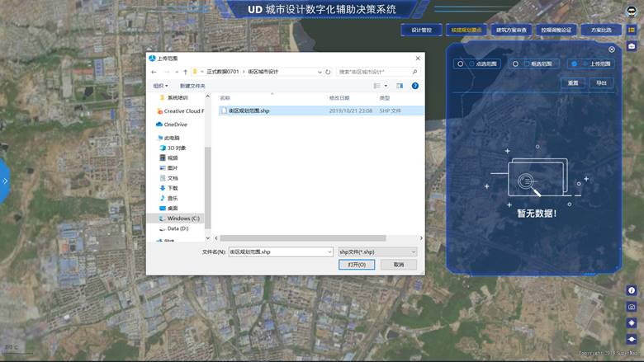
Task: Close the blue range panel with its circular X
Action: tap(612, 49)
